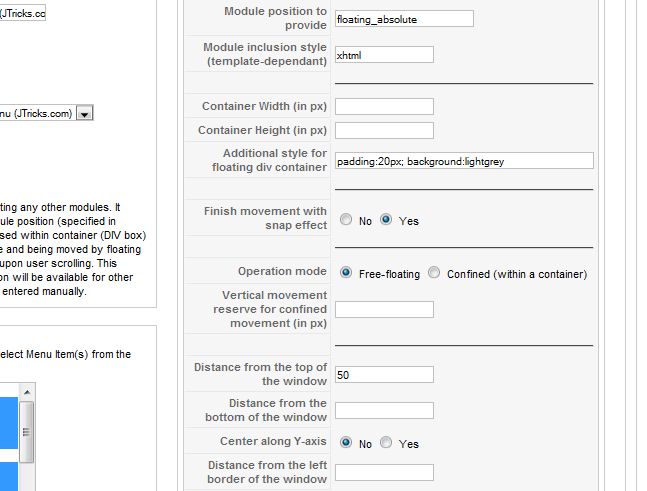Click the Additional style for floating div field

[x=464, y=161]
